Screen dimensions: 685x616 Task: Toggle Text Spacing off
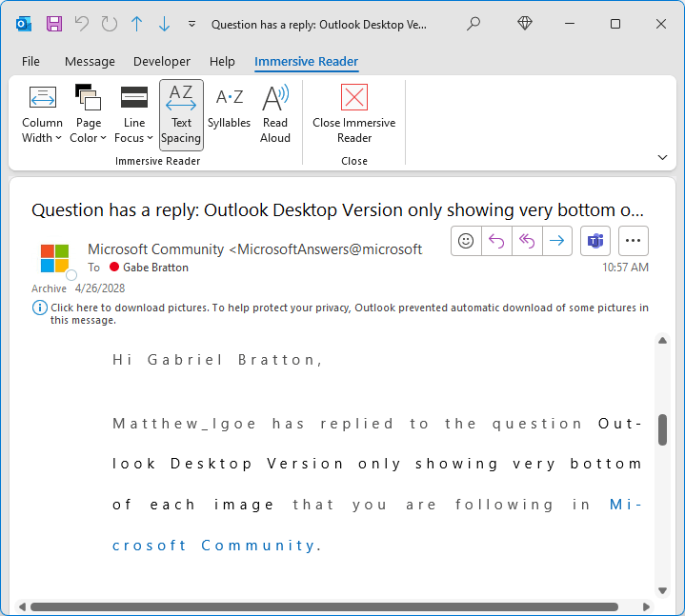[x=181, y=115]
